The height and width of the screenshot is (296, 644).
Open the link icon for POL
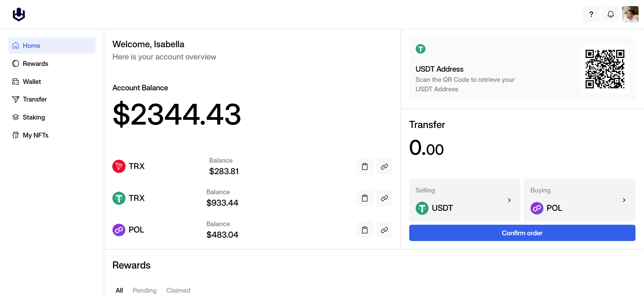coord(384,230)
